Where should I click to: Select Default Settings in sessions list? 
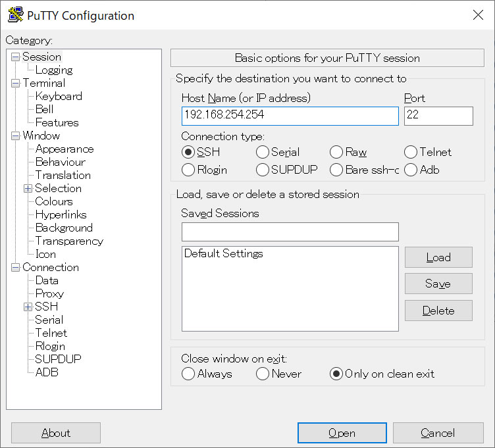tap(224, 253)
